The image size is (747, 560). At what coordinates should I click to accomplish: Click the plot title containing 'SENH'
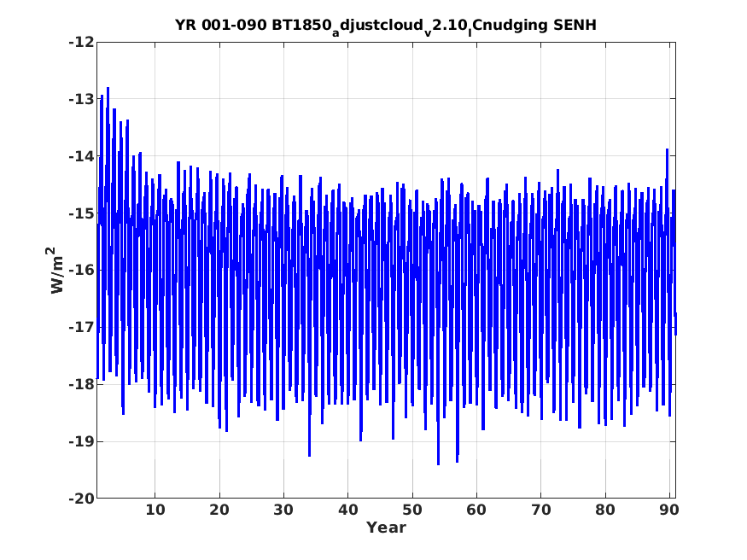coord(385,26)
